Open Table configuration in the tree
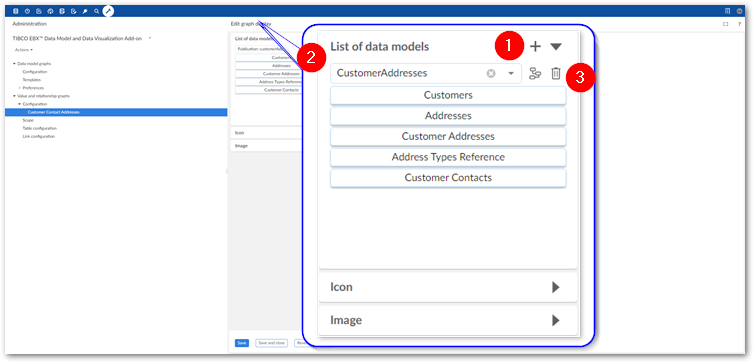The height and width of the screenshot is (363, 754). (x=39, y=128)
